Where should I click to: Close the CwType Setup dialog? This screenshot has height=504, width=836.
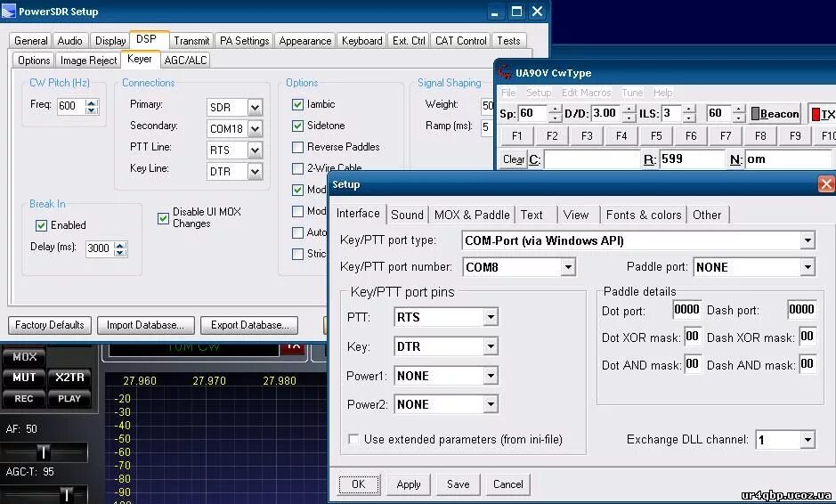tap(826, 184)
